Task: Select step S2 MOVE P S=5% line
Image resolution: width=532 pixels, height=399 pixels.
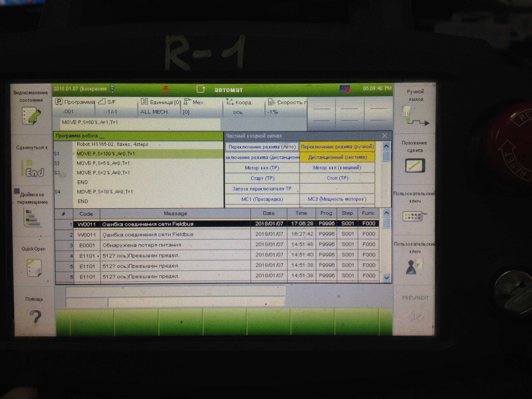Action: pos(103,163)
